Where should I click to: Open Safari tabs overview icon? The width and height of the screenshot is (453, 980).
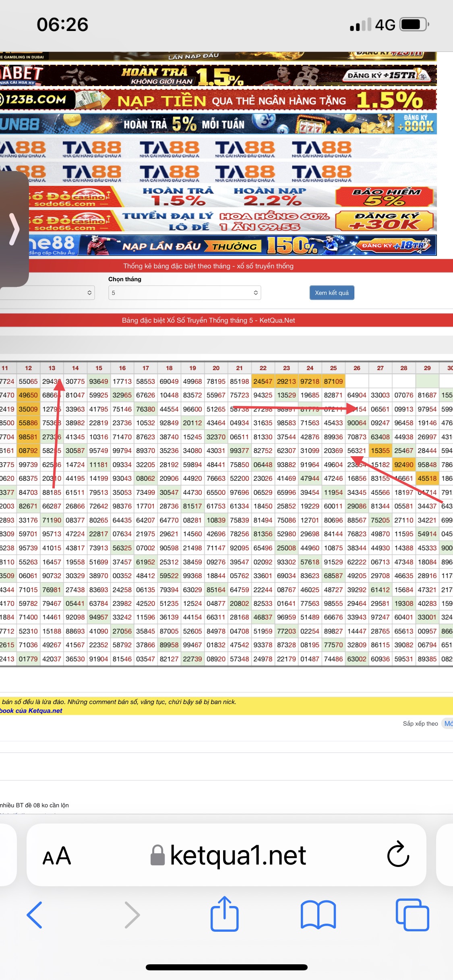coord(412,915)
